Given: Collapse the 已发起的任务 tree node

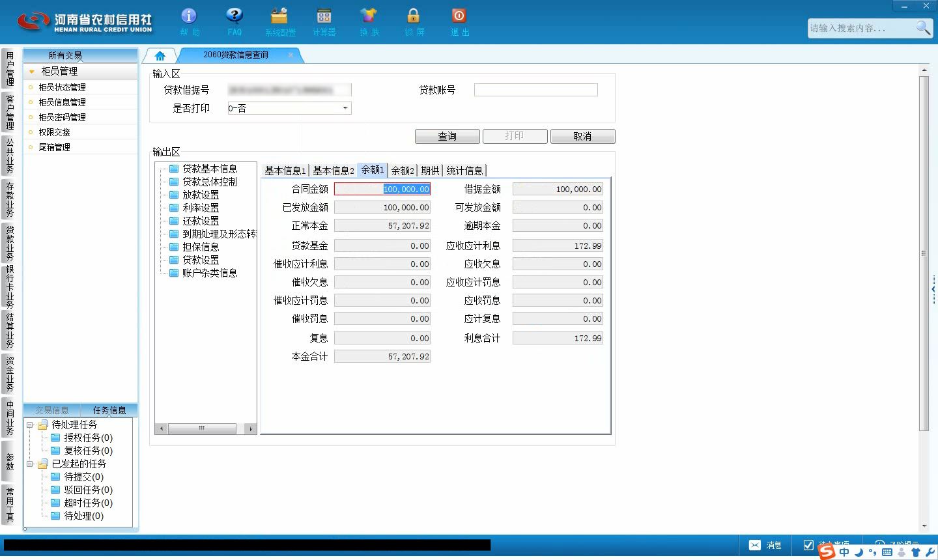Looking at the screenshot, I should tap(30, 464).
